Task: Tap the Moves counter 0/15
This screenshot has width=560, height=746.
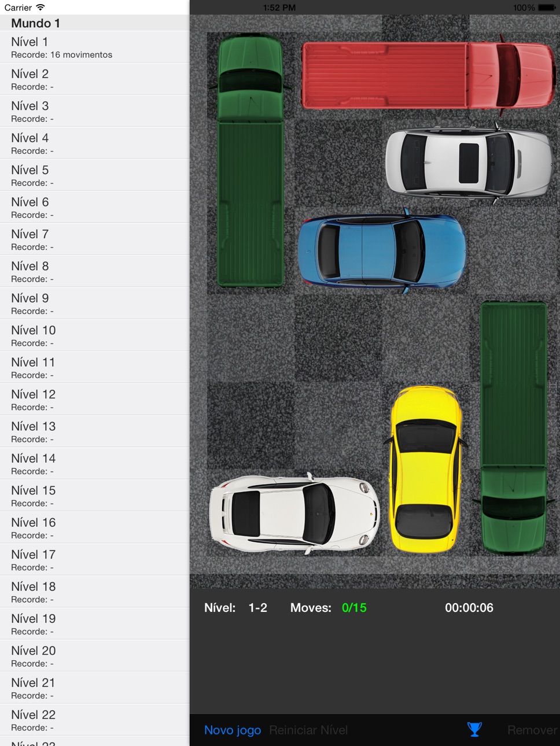Action: (x=354, y=608)
